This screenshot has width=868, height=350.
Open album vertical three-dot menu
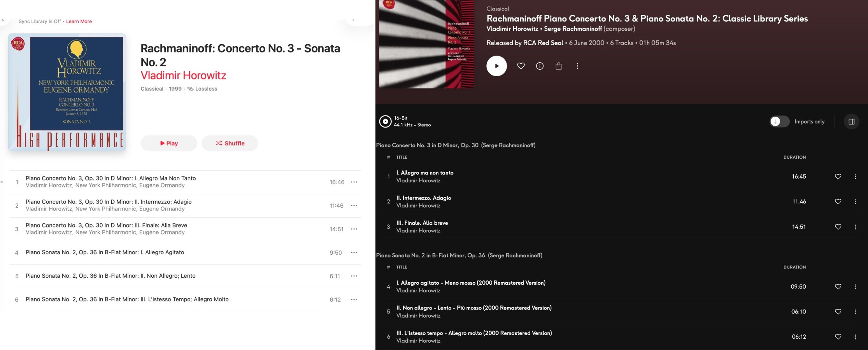click(577, 66)
